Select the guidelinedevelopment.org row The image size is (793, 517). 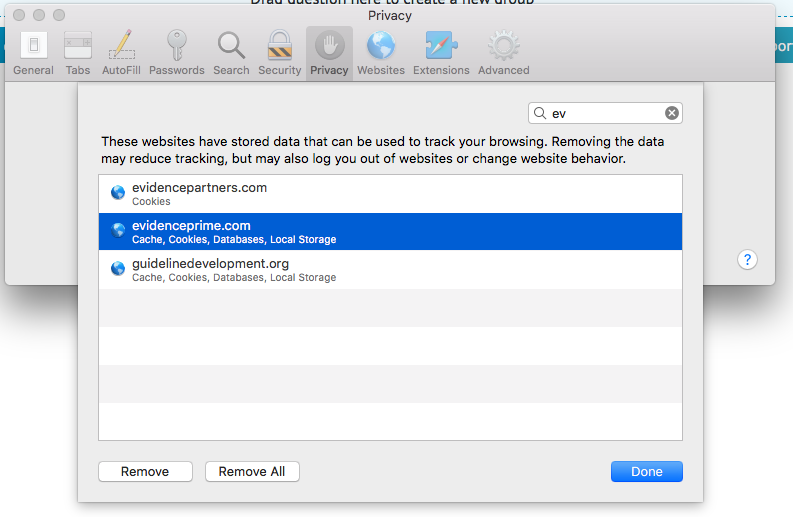pyautogui.click(x=390, y=270)
